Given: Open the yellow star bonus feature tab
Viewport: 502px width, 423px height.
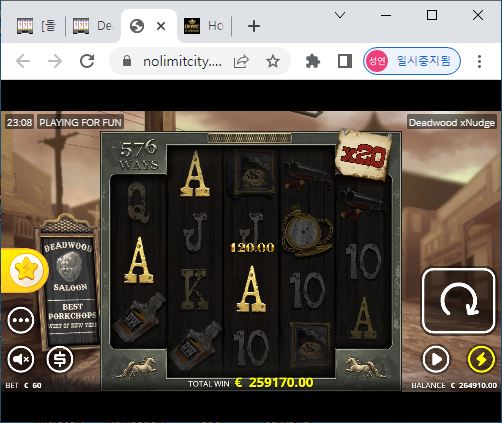Looking at the screenshot, I should tap(26, 270).
